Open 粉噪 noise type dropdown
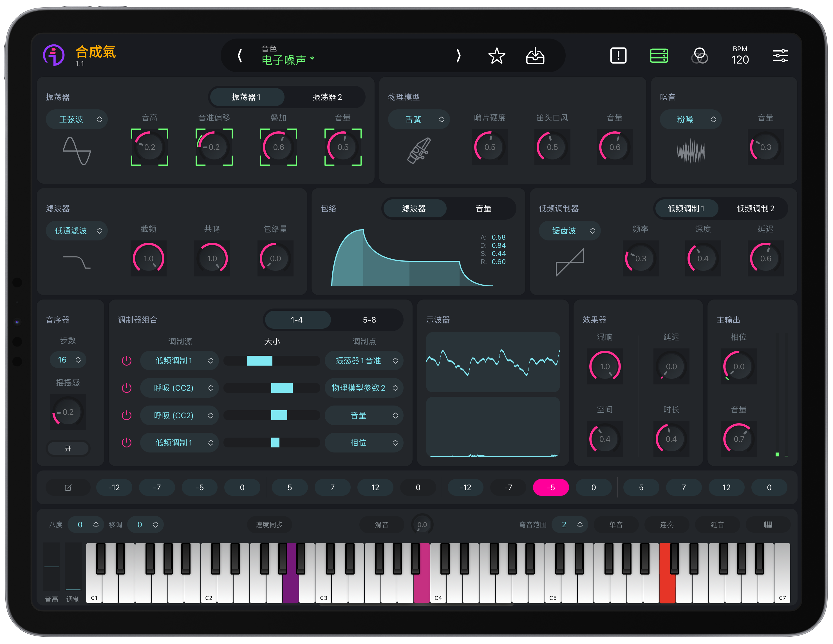 point(690,119)
